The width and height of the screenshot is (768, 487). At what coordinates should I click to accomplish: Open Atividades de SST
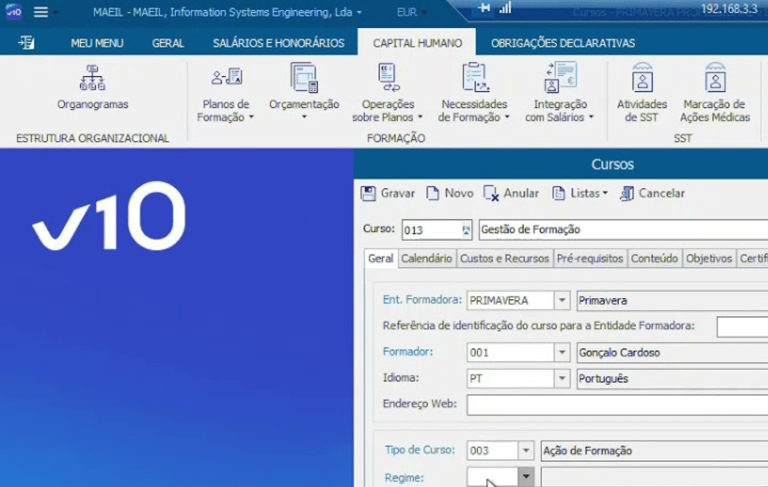pyautogui.click(x=642, y=92)
